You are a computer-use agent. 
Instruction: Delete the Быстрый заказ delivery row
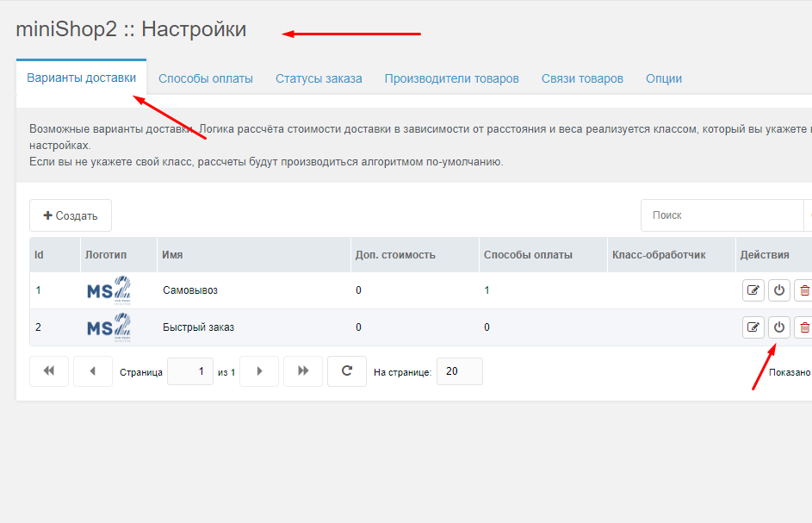tap(804, 327)
